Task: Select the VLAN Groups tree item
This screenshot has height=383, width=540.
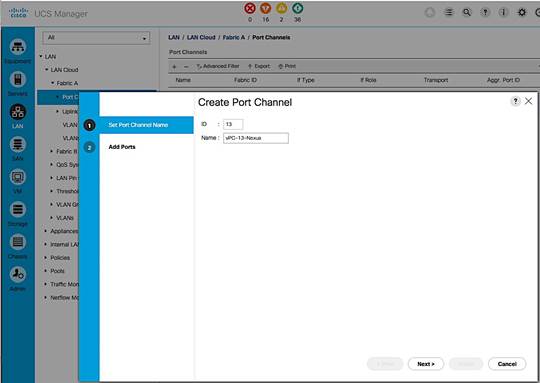Action: (x=68, y=205)
